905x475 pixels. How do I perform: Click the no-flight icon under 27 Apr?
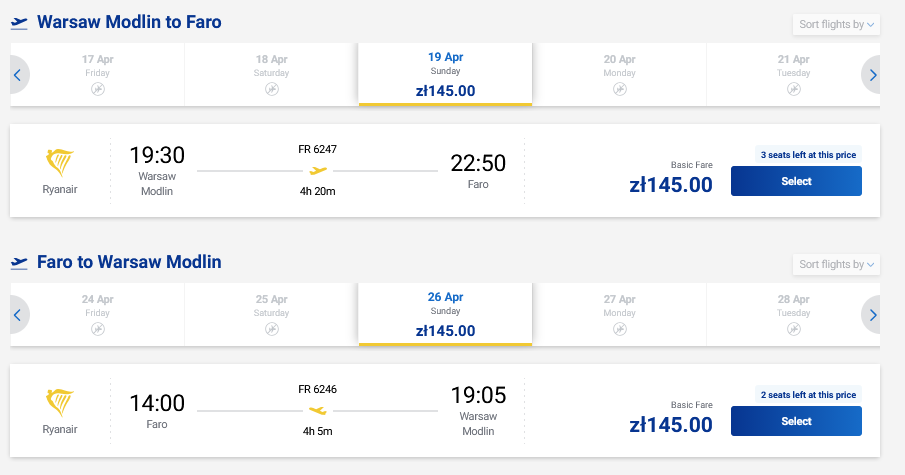coord(620,329)
